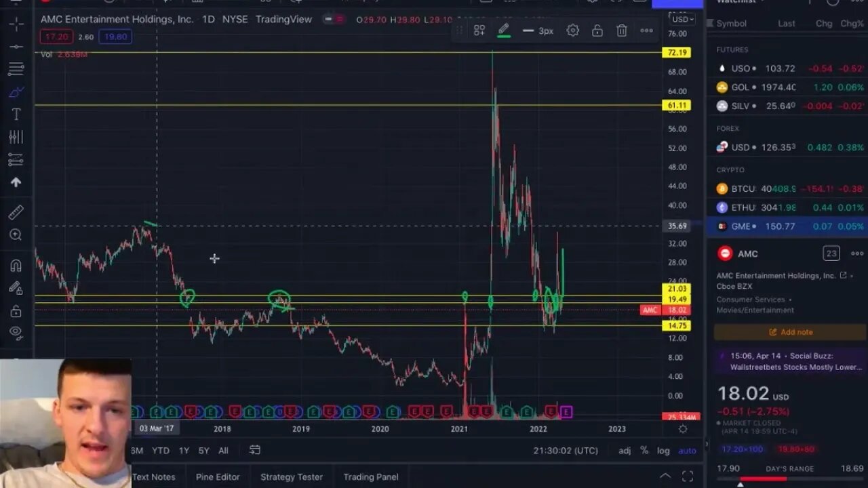Screen dimensions: 868x488
Task: Click the drawing templates icon in floating toolbar
Action: coord(479,30)
